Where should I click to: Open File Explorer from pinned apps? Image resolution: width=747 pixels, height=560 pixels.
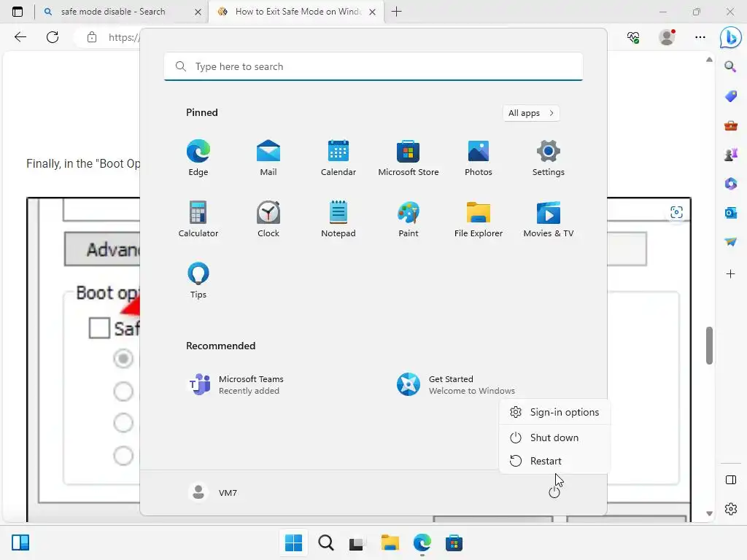click(x=479, y=219)
